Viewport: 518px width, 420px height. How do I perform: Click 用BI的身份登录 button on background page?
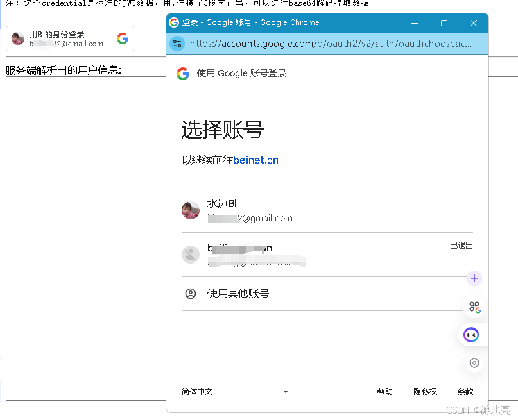point(70,38)
